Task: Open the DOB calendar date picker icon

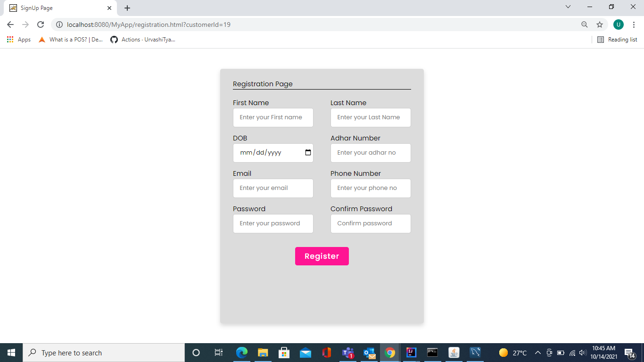Action: tap(307, 152)
